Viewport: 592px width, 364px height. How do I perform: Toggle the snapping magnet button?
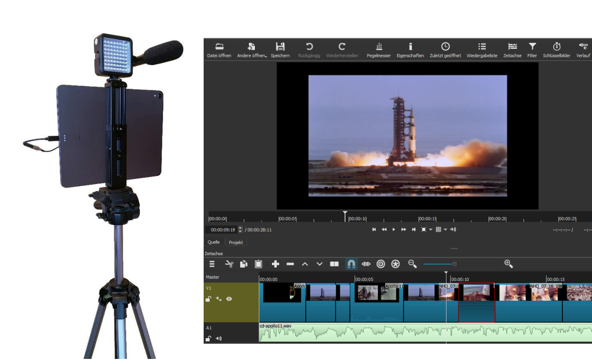(x=351, y=264)
